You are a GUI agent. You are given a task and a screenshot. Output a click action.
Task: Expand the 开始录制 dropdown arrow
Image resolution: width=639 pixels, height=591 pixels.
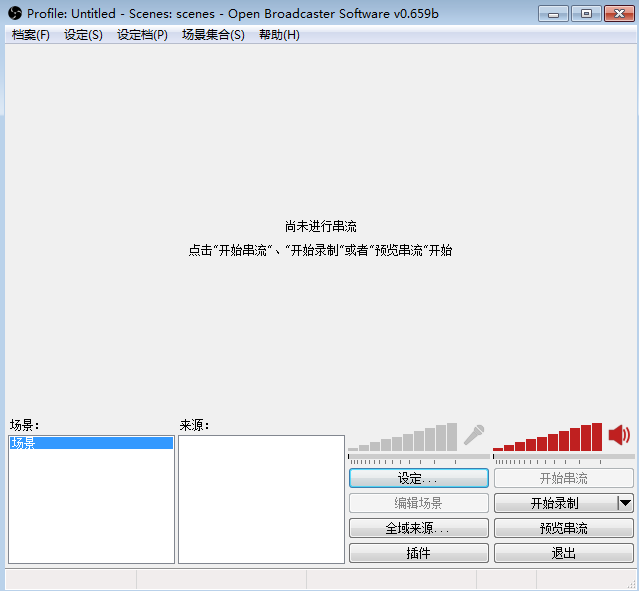click(x=625, y=503)
